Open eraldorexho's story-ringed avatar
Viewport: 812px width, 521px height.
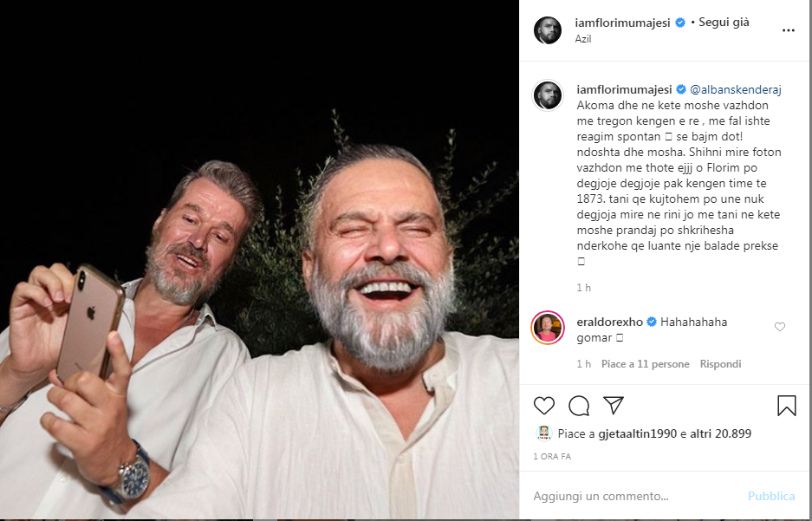coord(548,327)
